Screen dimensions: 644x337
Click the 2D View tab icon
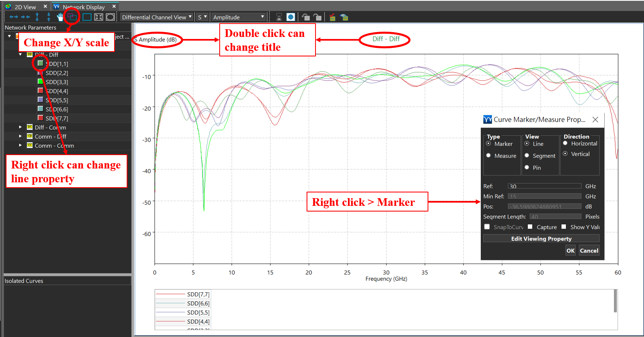point(8,6)
